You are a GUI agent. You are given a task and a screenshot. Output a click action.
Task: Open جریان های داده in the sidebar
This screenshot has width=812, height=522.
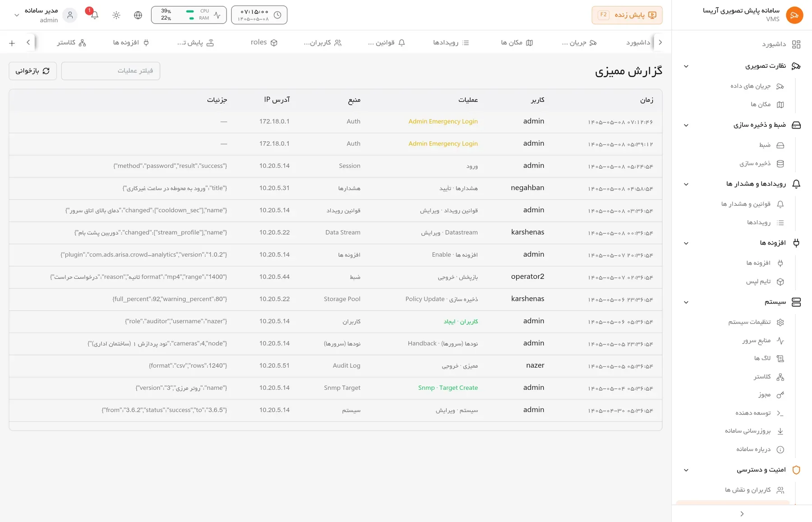coord(757,86)
